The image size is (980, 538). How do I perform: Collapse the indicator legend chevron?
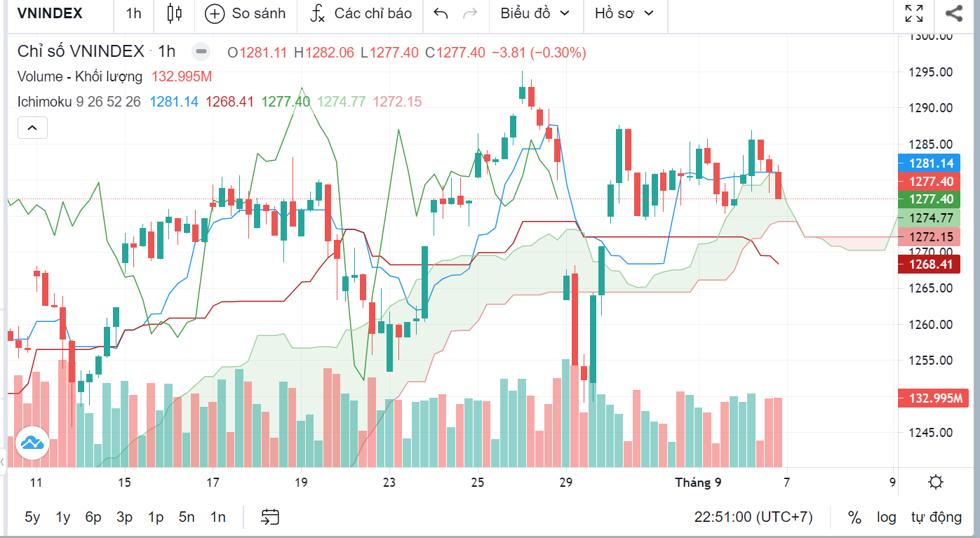(x=32, y=128)
